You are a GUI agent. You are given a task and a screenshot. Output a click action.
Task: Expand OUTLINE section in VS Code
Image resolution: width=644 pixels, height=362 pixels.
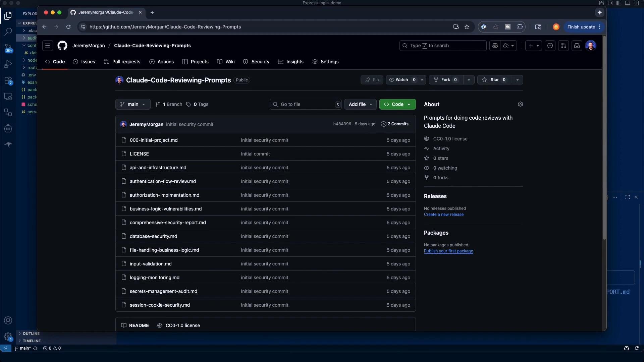(x=31, y=334)
